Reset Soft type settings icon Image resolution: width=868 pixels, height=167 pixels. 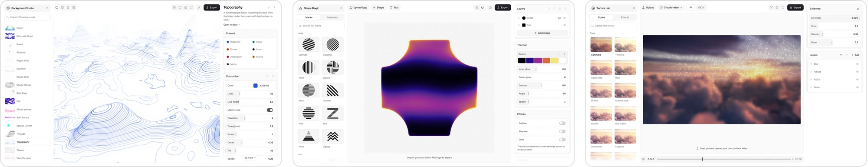pos(858,9)
